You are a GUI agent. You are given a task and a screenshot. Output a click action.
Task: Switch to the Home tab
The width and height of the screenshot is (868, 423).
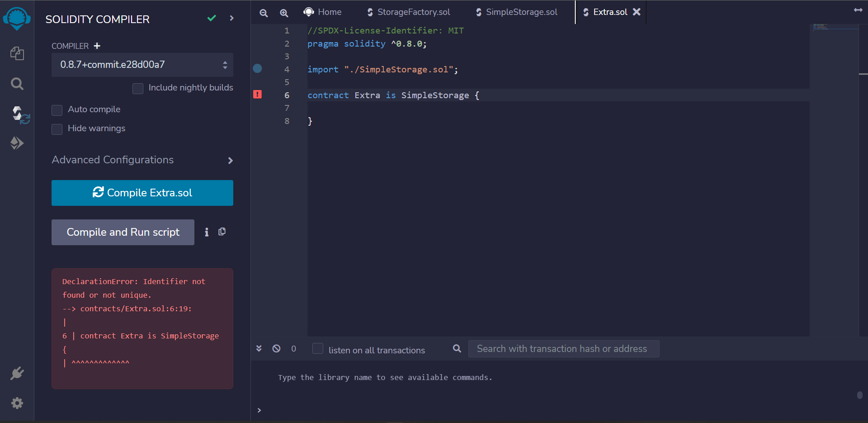(x=323, y=12)
